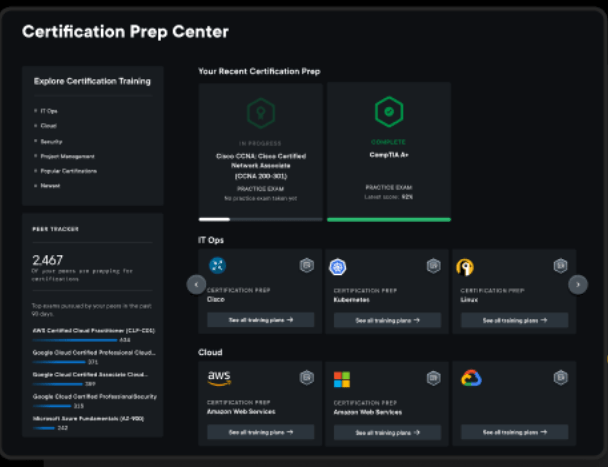The width and height of the screenshot is (608, 467).
Task: Click 'Amazon Web Services' on the aws-logo card
Action: coord(241,412)
